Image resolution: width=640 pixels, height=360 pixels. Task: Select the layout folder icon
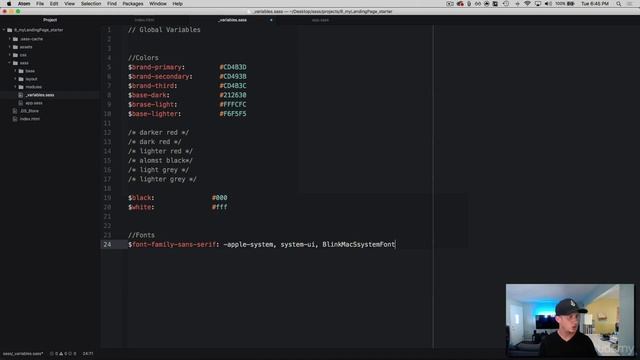coord(21,79)
